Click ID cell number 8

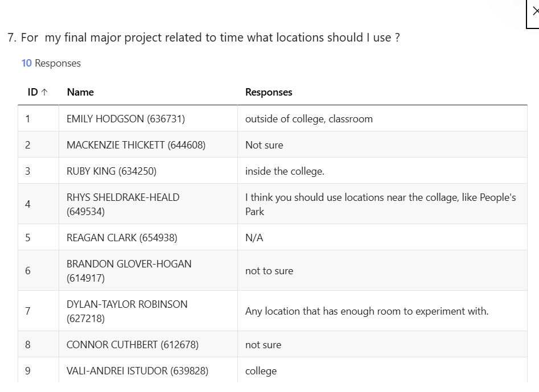click(x=27, y=345)
